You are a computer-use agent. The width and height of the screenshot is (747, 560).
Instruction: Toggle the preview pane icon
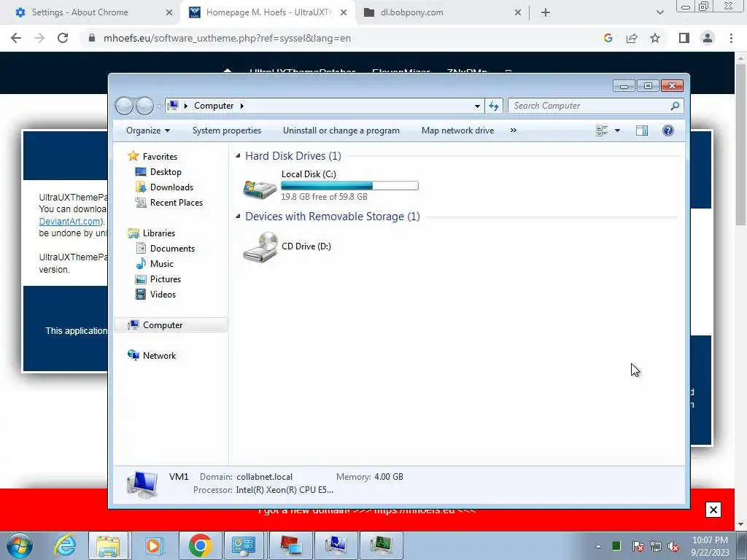coord(642,131)
